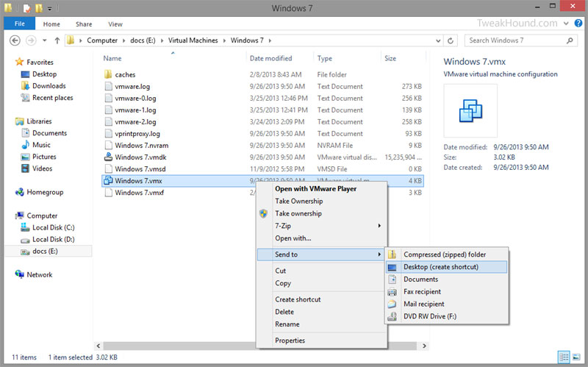588x367 pixels.
Task: Select Desktop (create shortcut)
Action: (446, 267)
